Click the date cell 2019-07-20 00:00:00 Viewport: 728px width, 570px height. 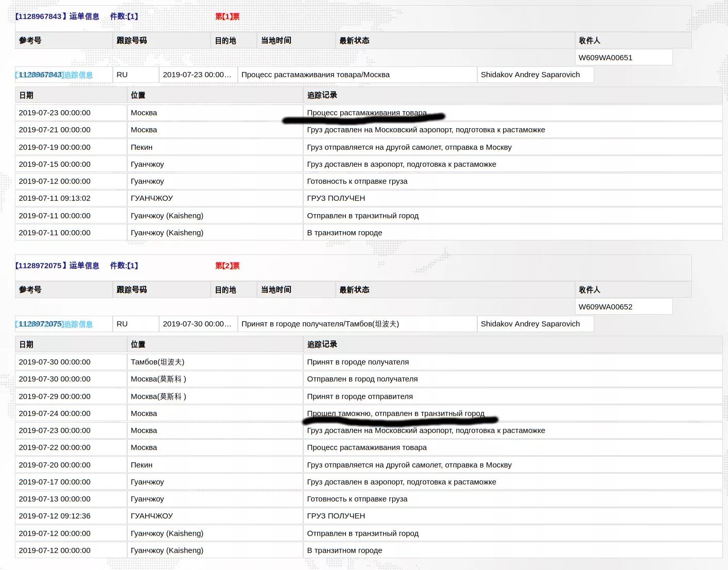click(71, 465)
